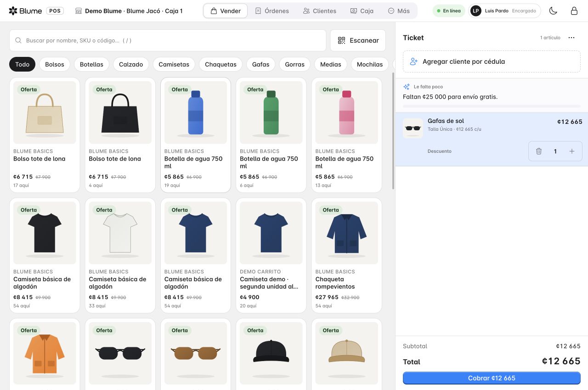The image size is (588, 390).
Task: Go to the Clientes tab
Action: click(x=320, y=11)
